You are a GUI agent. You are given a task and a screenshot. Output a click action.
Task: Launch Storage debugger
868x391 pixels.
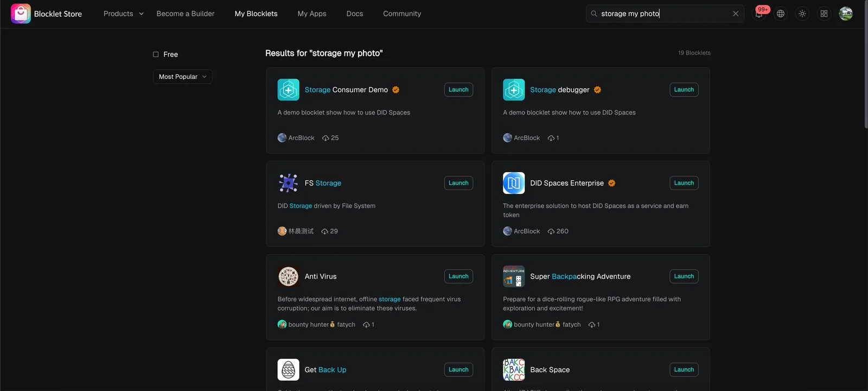pos(684,90)
